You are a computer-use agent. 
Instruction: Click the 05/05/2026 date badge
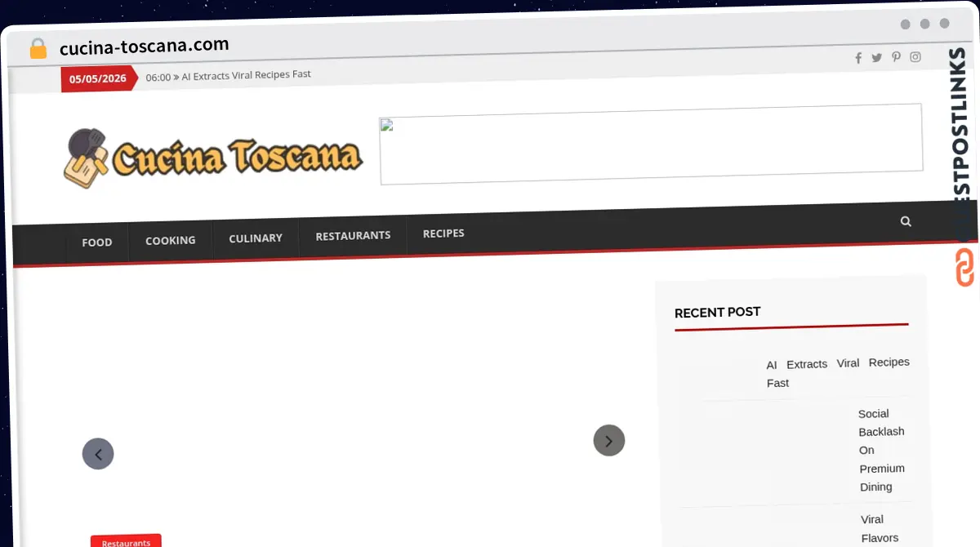coord(97,78)
